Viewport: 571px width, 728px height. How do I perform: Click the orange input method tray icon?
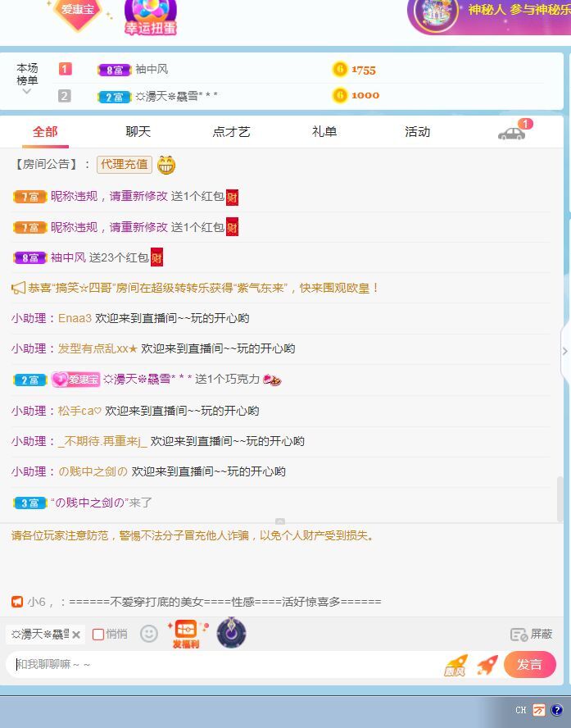(539, 710)
